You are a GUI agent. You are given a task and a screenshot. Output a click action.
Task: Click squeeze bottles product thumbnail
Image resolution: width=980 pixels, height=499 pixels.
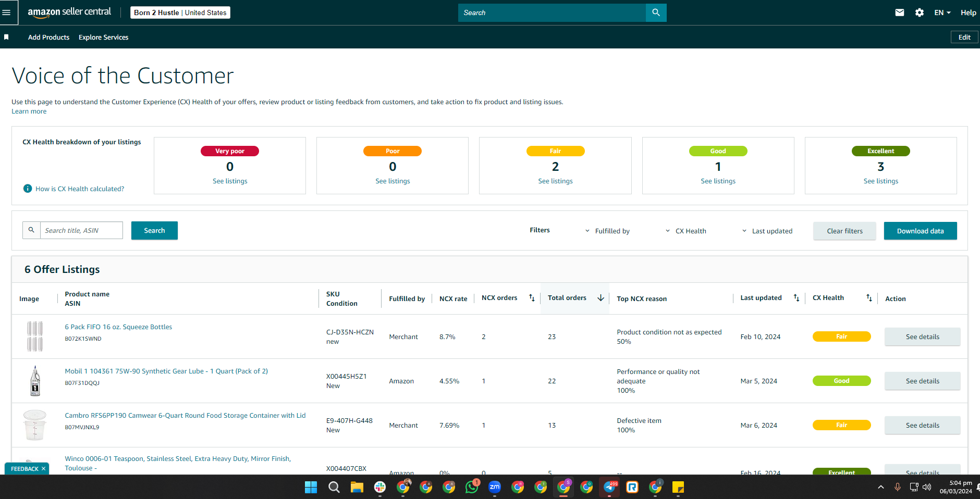(x=35, y=336)
